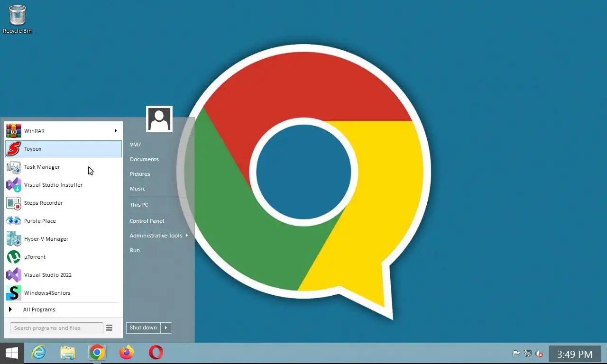
Task: Click the WinRAR icon in Start menu
Action: 13,131
